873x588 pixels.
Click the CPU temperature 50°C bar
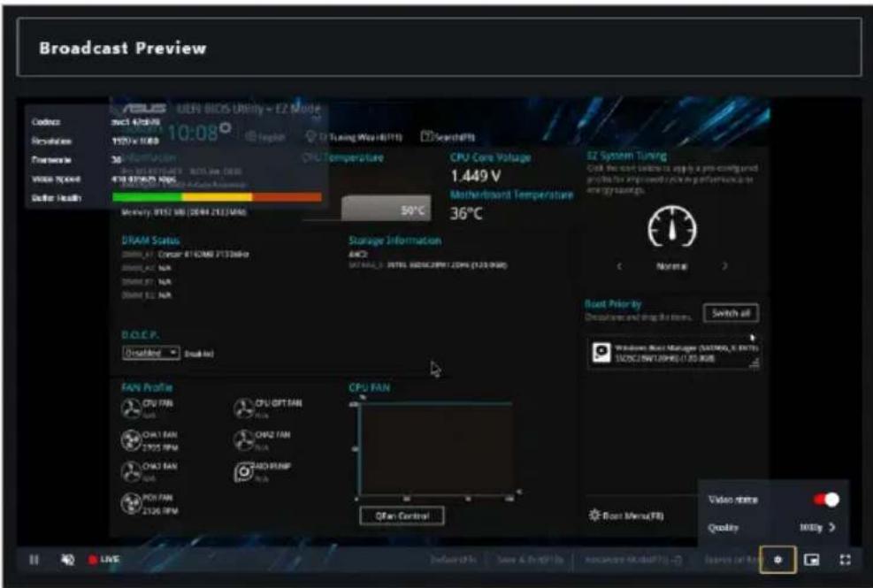point(386,209)
